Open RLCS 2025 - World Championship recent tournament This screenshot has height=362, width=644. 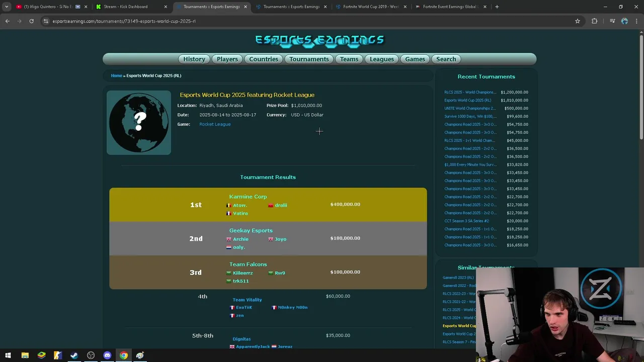[470, 92]
